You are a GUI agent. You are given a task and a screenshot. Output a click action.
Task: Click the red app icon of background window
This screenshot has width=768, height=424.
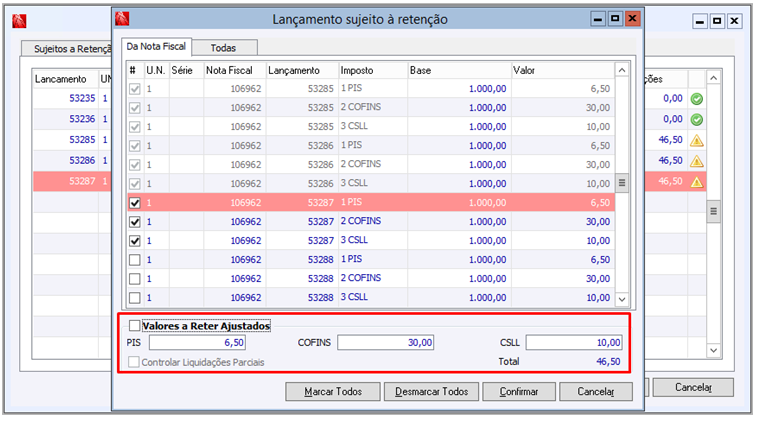click(x=19, y=21)
